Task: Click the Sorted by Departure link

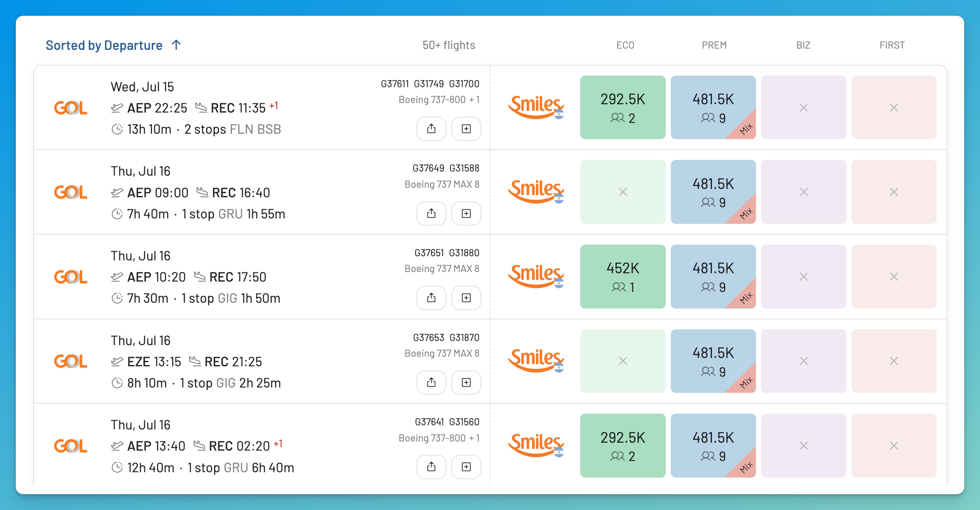Action: (x=104, y=45)
